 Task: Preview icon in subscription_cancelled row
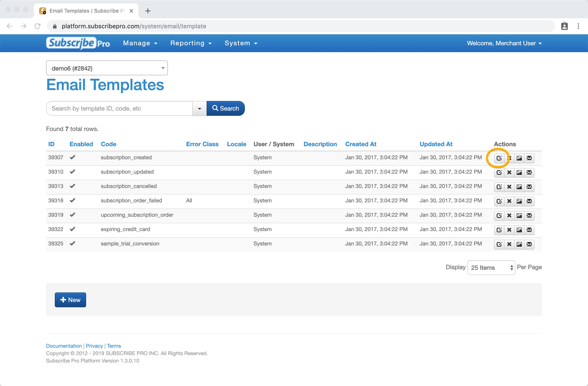[519, 187]
